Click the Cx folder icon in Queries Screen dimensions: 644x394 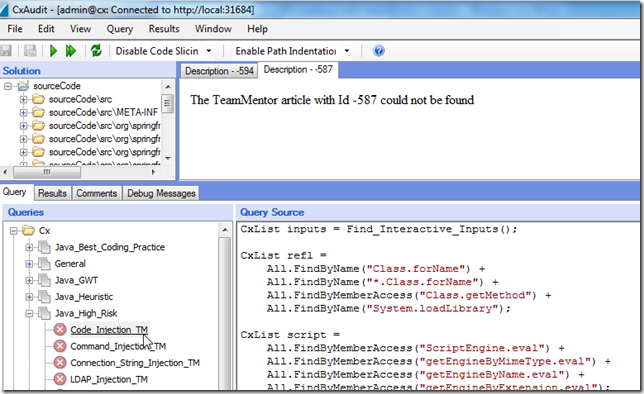[x=28, y=230]
